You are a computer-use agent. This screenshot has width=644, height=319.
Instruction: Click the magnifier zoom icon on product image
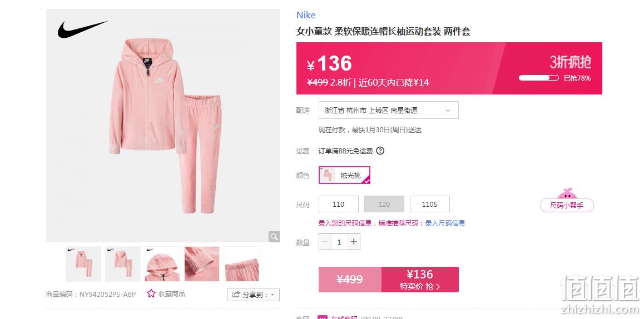[x=274, y=237]
